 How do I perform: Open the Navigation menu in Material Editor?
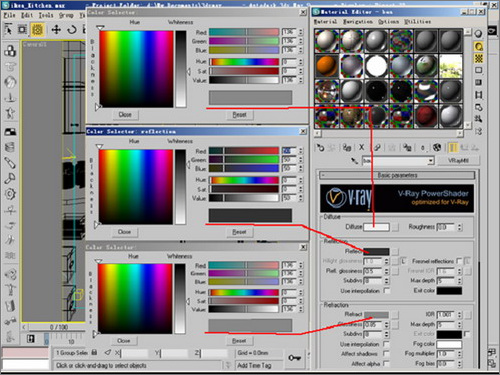[x=358, y=22]
